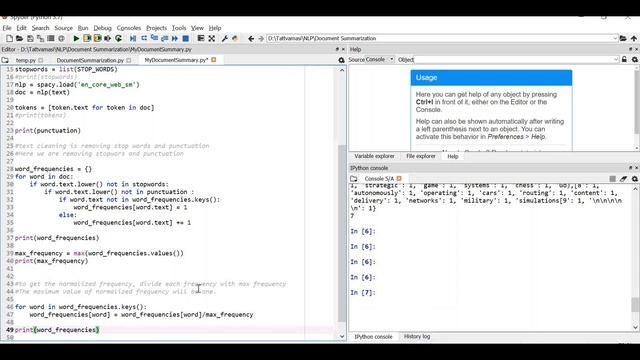
Task: Select the IPython console bottom tab
Action: pyautogui.click(x=373, y=337)
